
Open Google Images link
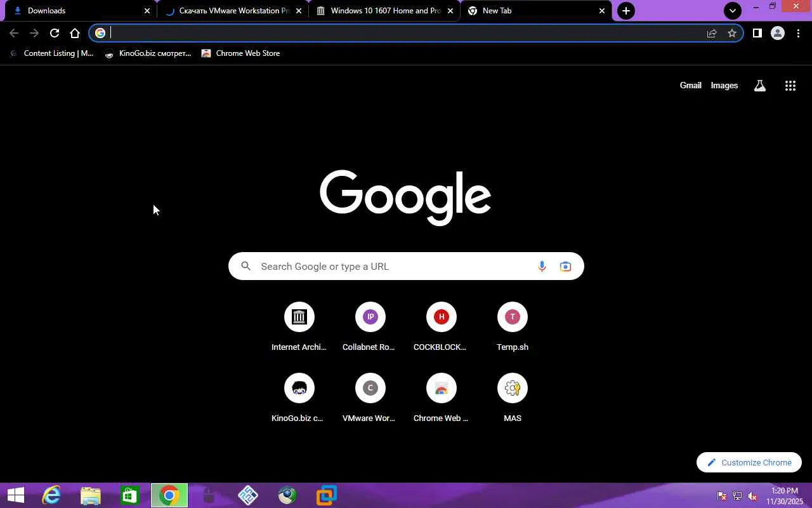click(724, 86)
